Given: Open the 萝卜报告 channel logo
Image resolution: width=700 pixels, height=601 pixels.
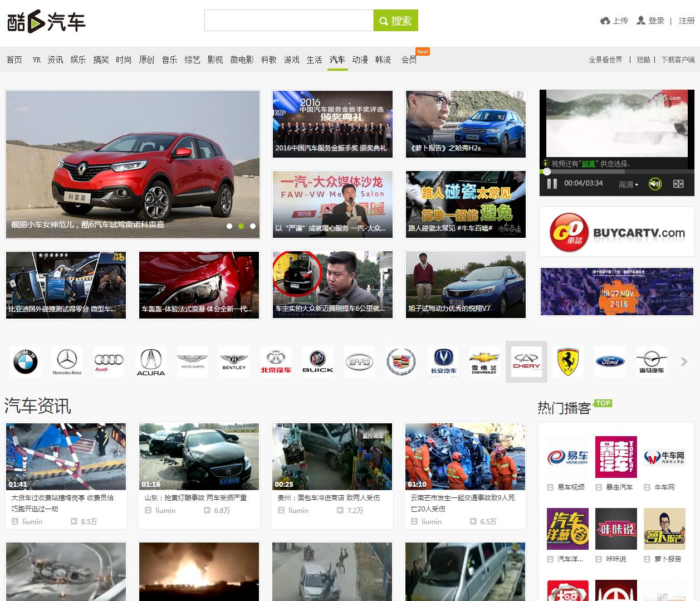Looking at the screenshot, I should pyautogui.click(x=664, y=529).
